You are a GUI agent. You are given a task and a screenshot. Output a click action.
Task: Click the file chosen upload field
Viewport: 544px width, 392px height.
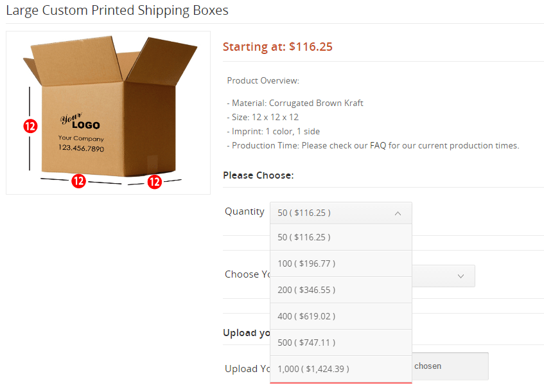[450, 366]
